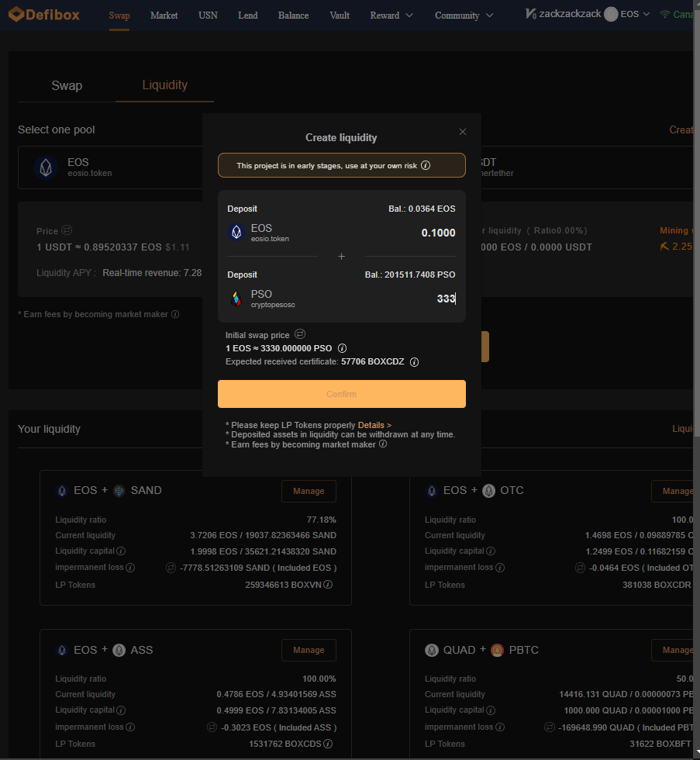This screenshot has height=760, width=700.
Task: Show impermanent loss info in EOS + OTC card
Action: pos(500,568)
